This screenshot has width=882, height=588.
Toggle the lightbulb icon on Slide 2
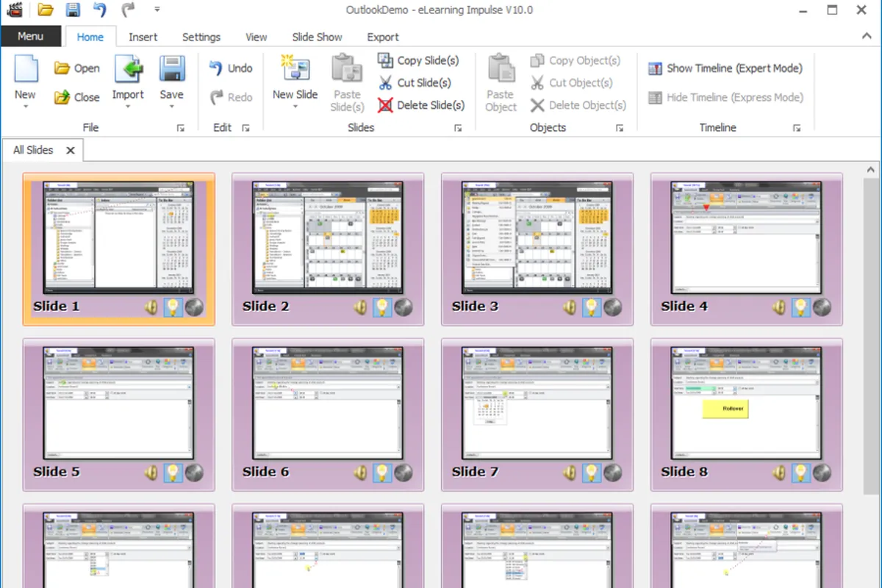click(x=382, y=307)
